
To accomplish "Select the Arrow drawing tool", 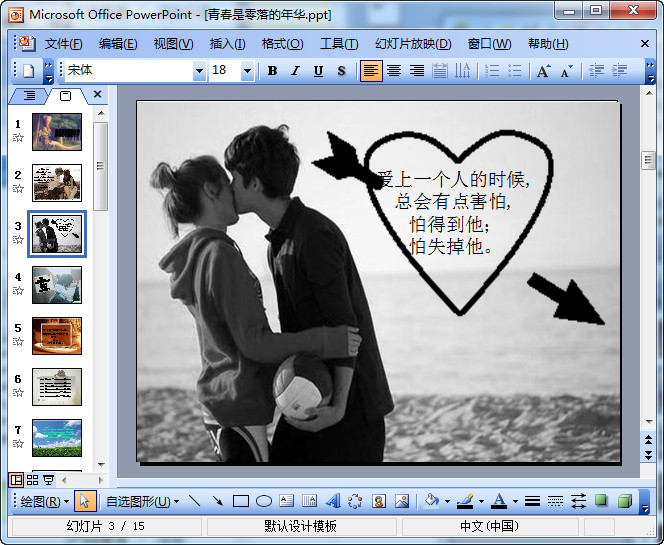I will 218,501.
